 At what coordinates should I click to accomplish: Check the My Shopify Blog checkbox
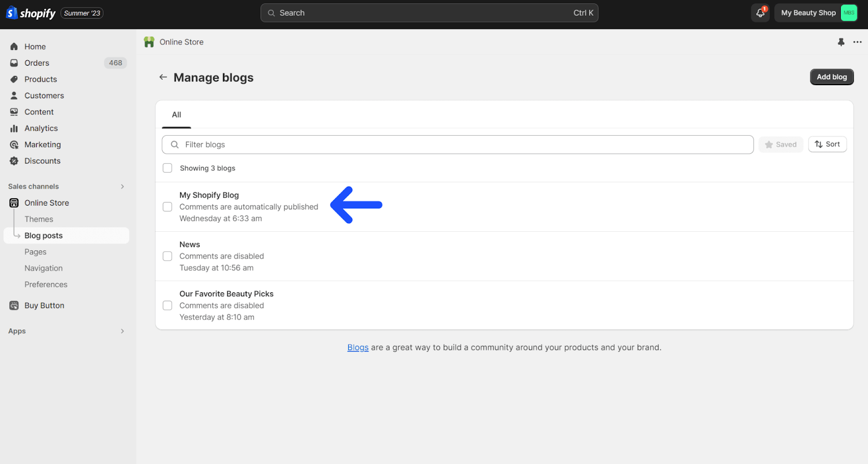168,207
